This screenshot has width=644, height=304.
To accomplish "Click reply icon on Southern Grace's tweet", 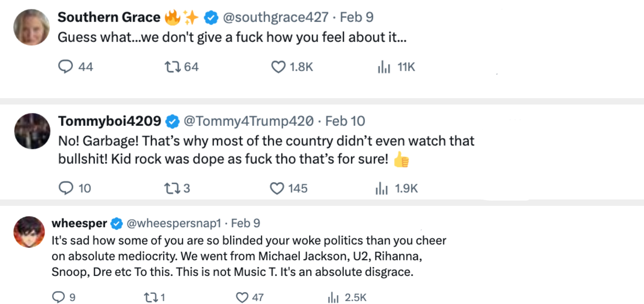I will (65, 67).
